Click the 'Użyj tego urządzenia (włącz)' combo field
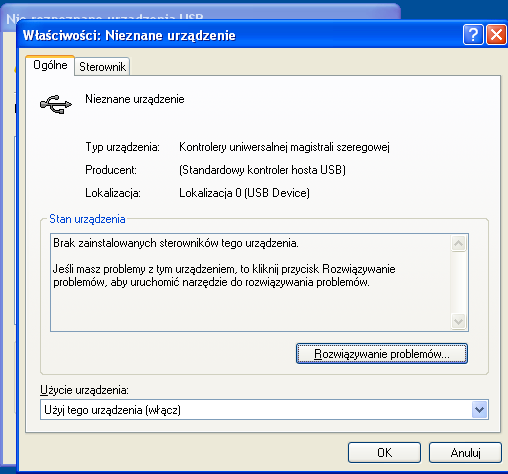This screenshot has height=474, width=508. point(264,410)
